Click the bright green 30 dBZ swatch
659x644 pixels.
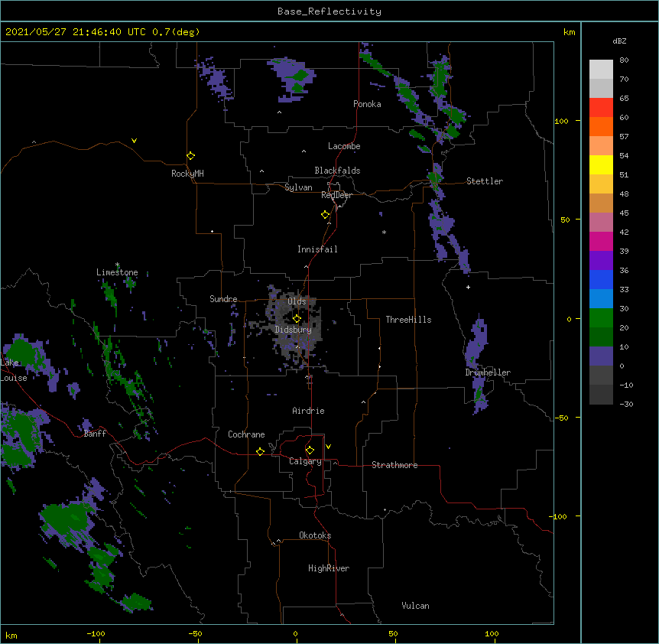[601, 318]
